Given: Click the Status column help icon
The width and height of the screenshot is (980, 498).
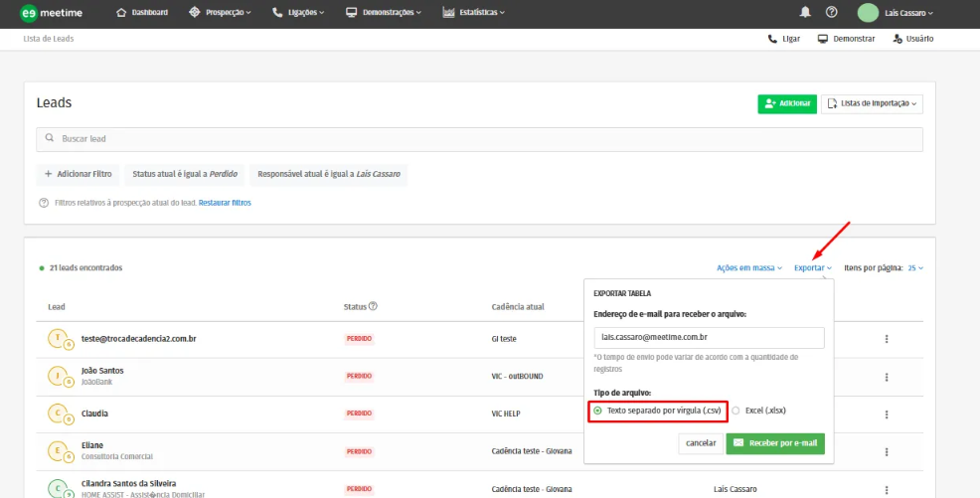Looking at the screenshot, I should 373,306.
